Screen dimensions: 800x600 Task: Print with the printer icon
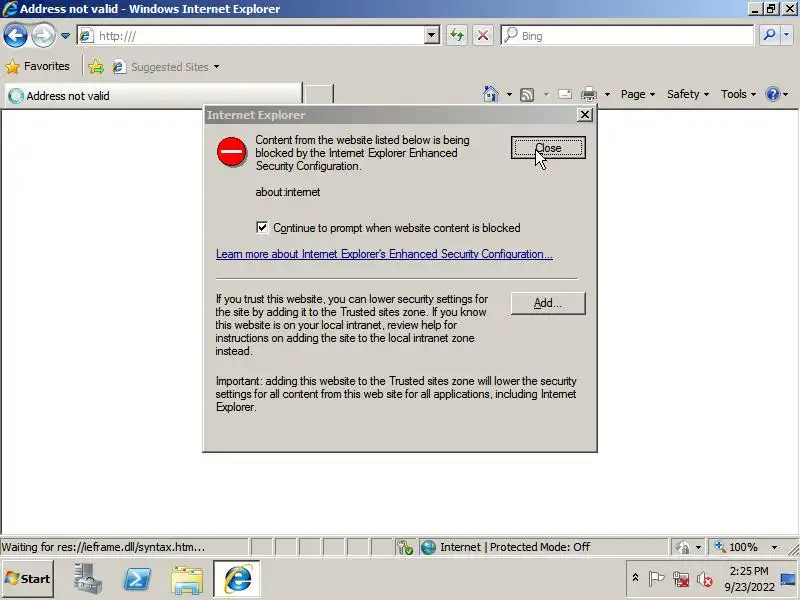589,94
